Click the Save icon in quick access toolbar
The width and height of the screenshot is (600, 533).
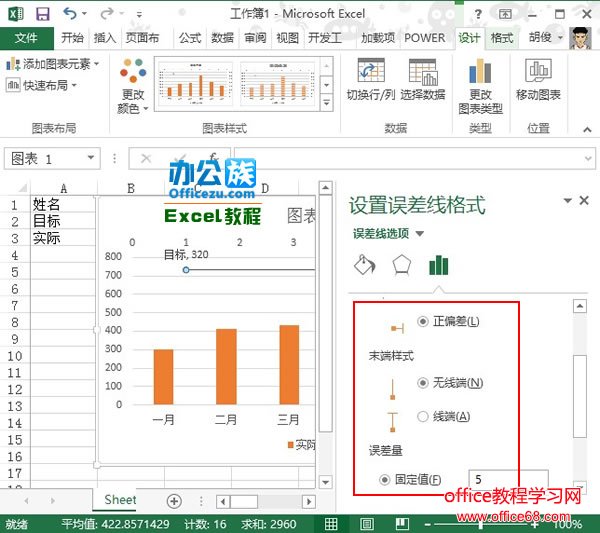(x=42, y=14)
